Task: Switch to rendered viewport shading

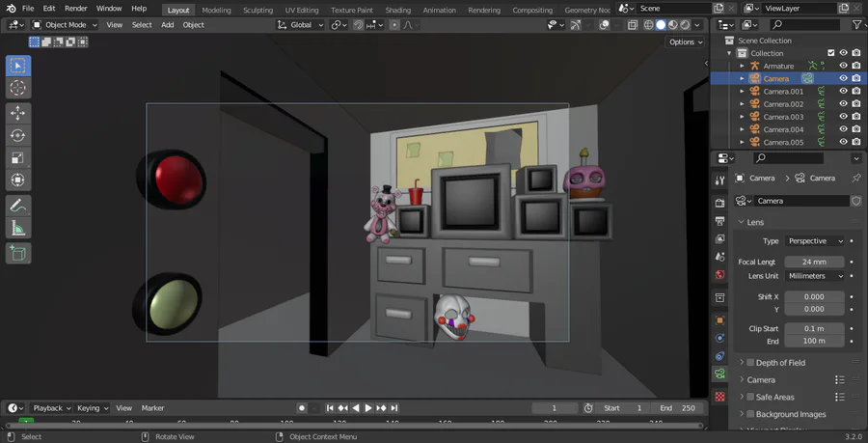Action: (686, 25)
